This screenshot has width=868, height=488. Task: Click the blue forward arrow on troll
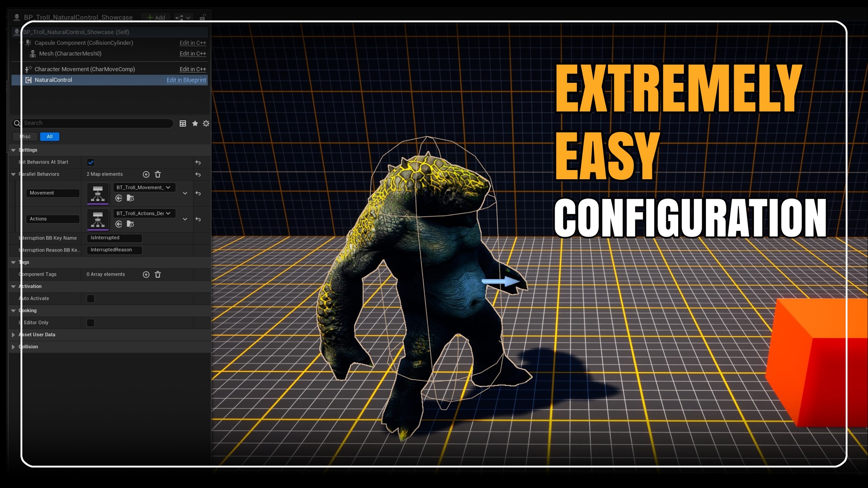coord(501,281)
